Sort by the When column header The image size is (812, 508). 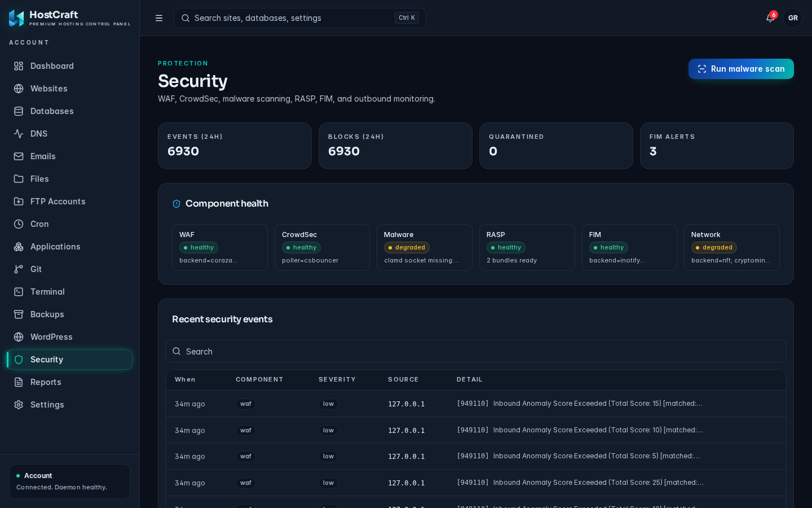(185, 379)
